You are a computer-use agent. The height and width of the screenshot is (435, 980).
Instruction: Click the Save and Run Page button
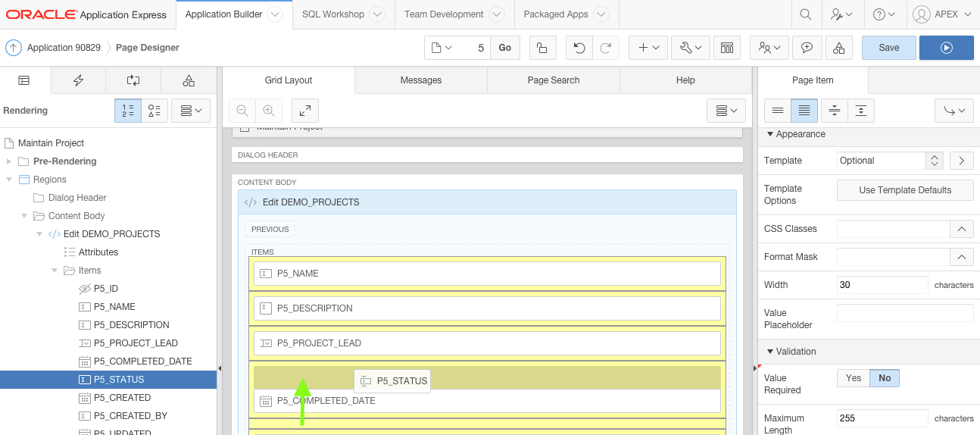pos(946,48)
